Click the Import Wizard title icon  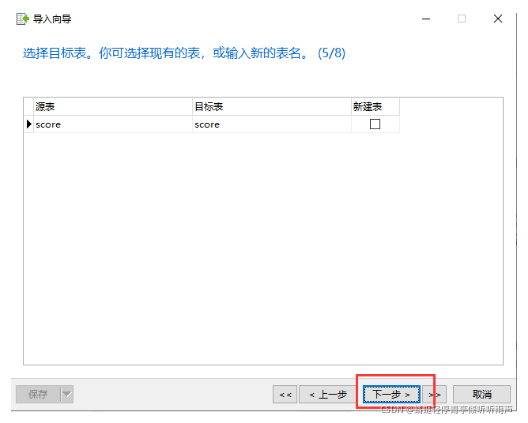23,19
